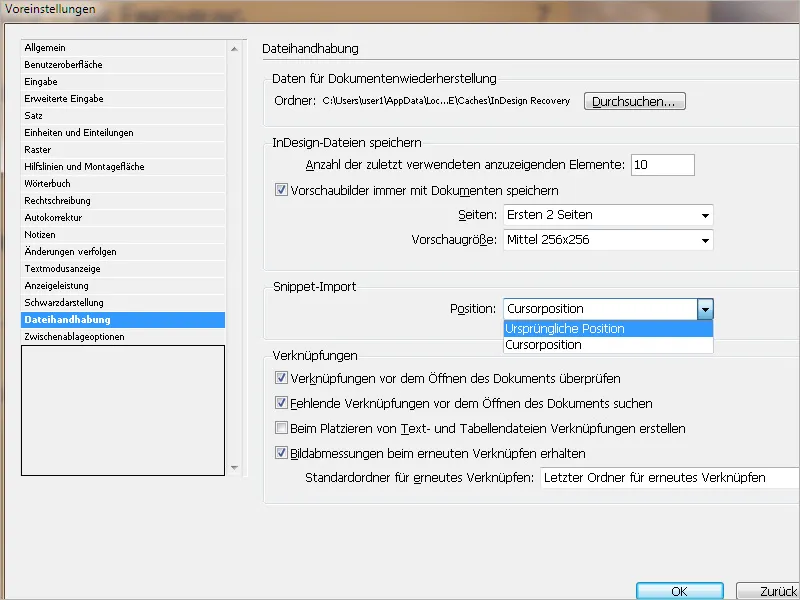Open Rechtschreibung preferences
Screen dimensions: 800x600
click(x=123, y=201)
